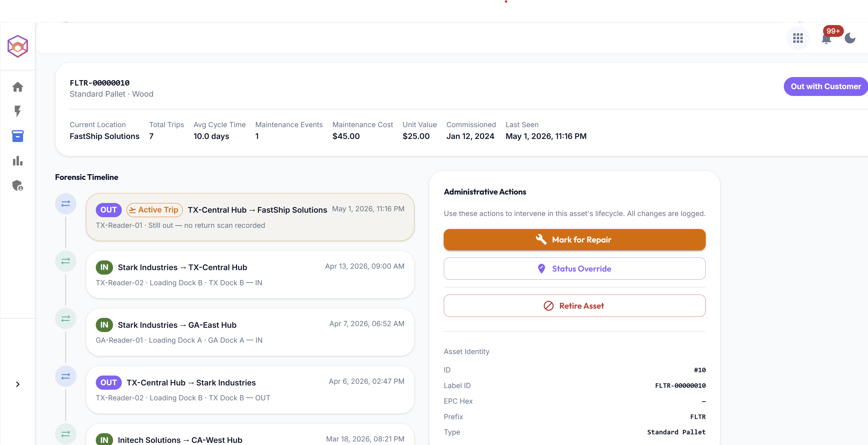Click the FLTR-00000010 asset title
This screenshot has width=868, height=445.
tap(99, 83)
